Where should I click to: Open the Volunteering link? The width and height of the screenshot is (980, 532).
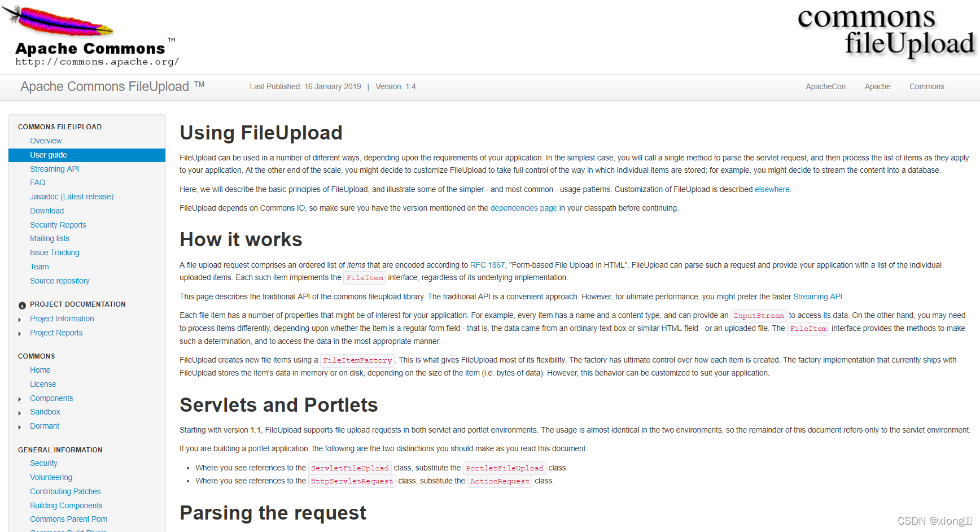[51, 477]
